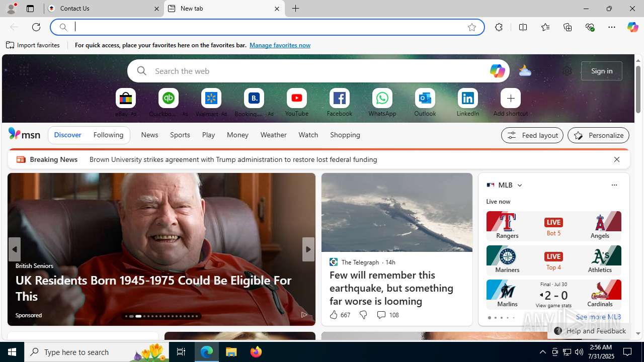Image resolution: width=644 pixels, height=362 pixels.
Task: Open the Marlins vs Cardinals final score
Action: (553, 294)
